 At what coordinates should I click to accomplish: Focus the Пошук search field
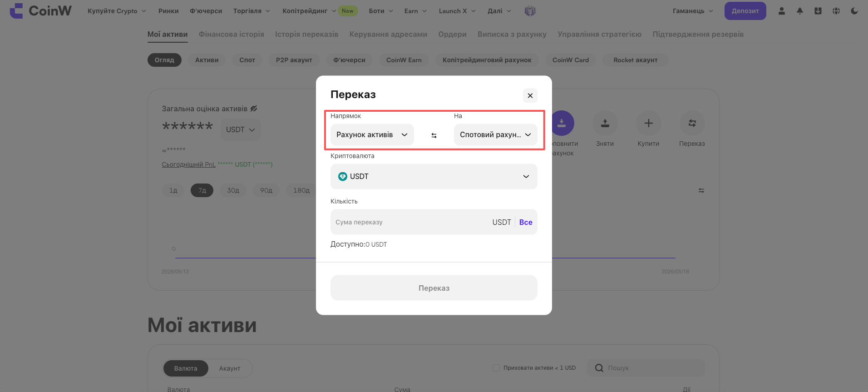[x=646, y=368]
